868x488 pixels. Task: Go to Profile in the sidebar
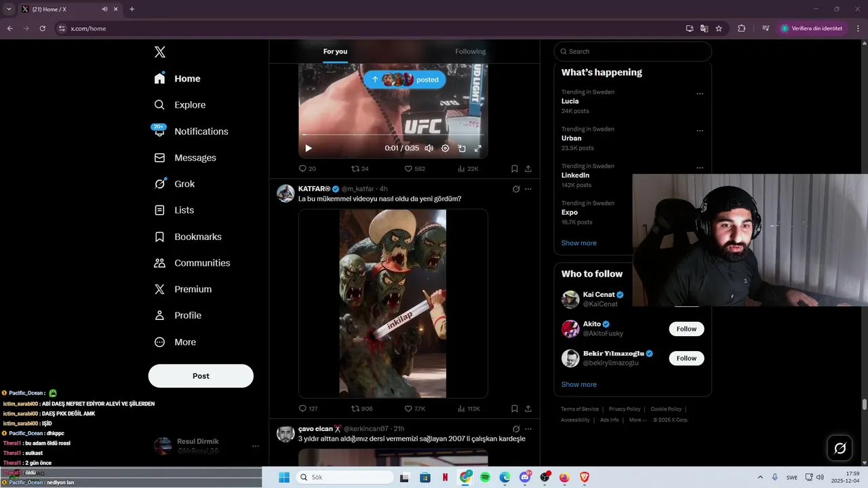pyautogui.click(x=178, y=316)
